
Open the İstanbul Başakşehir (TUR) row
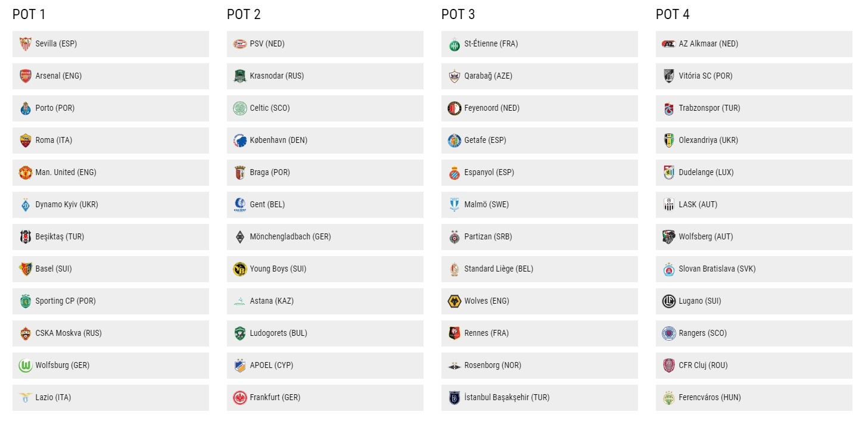coord(540,398)
